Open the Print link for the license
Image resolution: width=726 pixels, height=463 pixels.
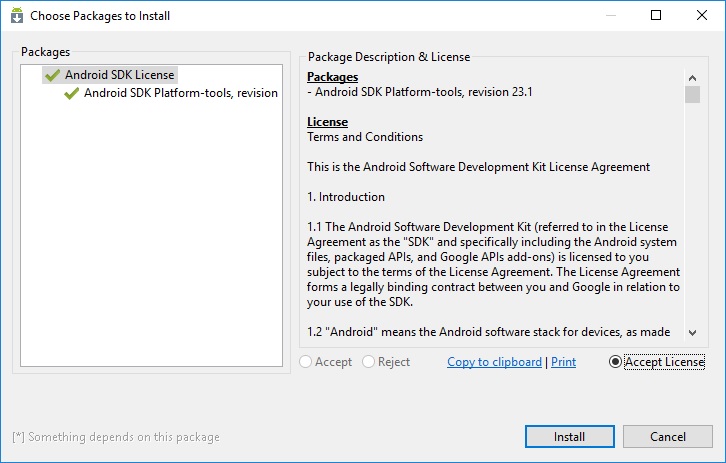click(x=563, y=362)
